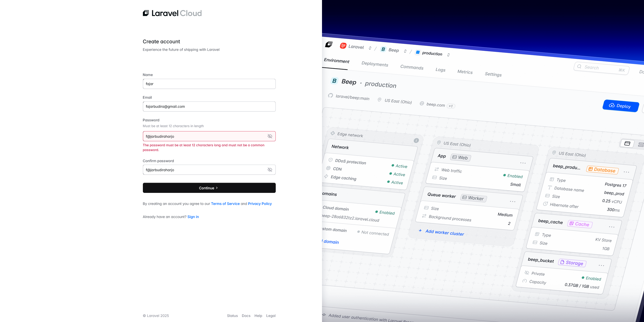The height and width of the screenshot is (322, 644).
Task: Click the Laravel Cloud logo
Action: [172, 13]
